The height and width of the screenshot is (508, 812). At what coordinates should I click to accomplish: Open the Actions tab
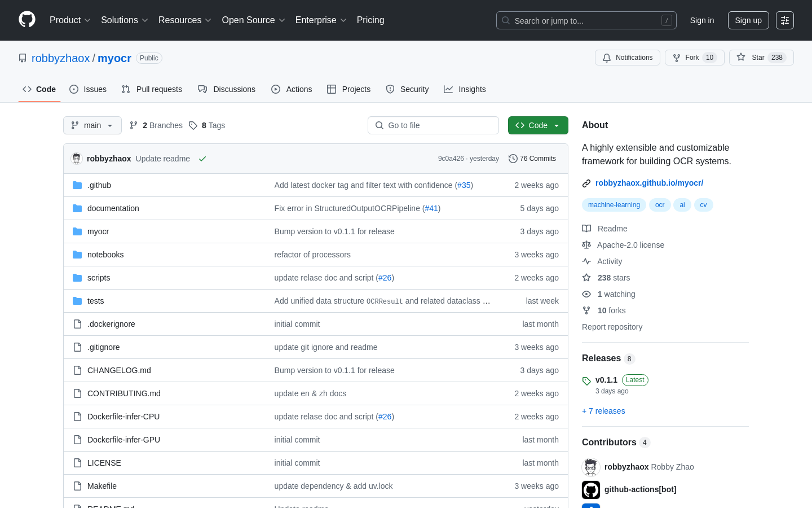point(292,89)
